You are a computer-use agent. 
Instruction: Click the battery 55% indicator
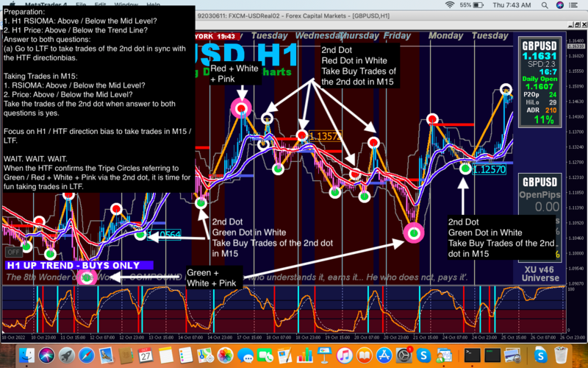click(x=471, y=5)
